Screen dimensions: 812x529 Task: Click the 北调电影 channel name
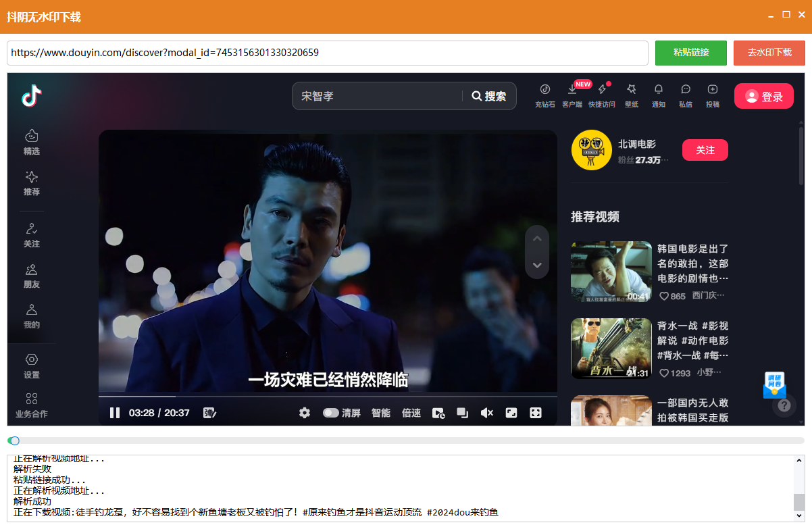(x=636, y=144)
